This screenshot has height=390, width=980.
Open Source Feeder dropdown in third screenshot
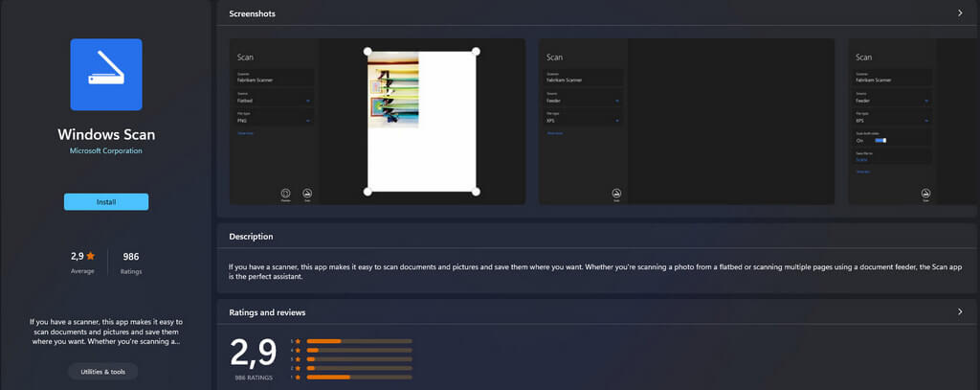click(x=893, y=99)
